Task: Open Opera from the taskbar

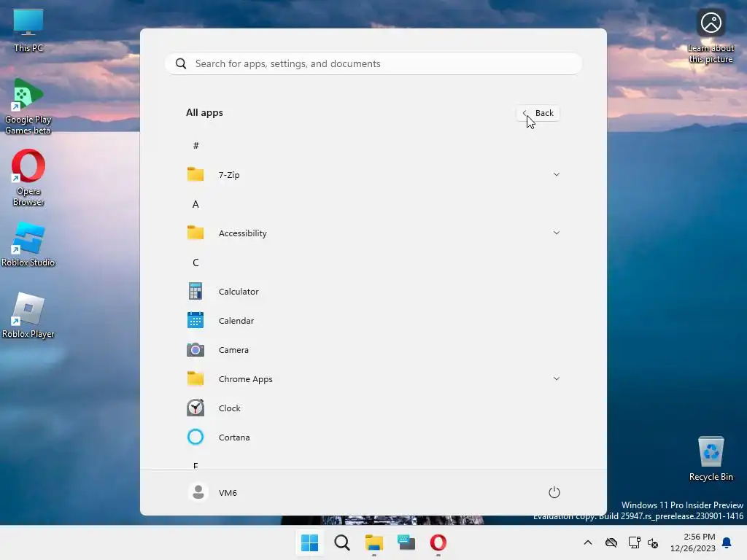Action: [438, 542]
